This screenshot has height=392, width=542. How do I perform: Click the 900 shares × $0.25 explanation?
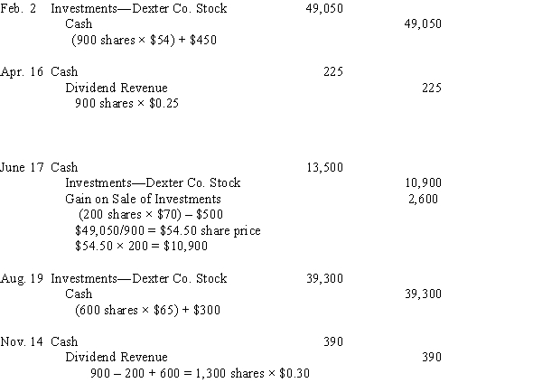coord(126,103)
